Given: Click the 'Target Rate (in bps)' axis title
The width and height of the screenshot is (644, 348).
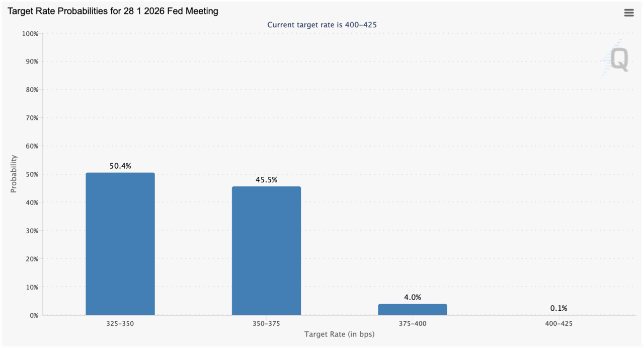Looking at the screenshot, I should pyautogui.click(x=339, y=334).
